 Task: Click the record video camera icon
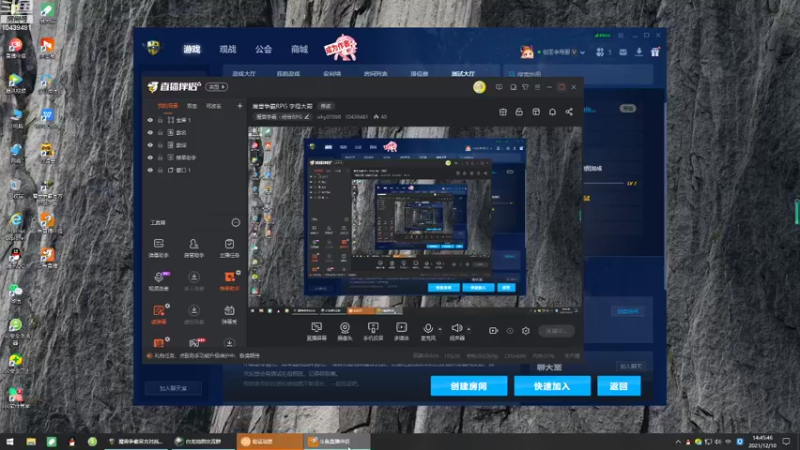click(x=493, y=331)
